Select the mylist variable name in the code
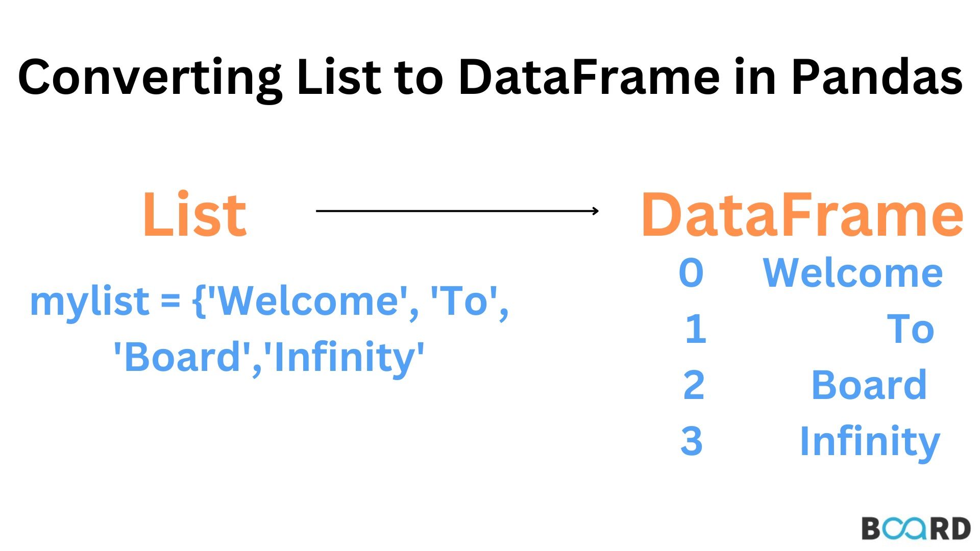The image size is (980, 551). coord(89,301)
